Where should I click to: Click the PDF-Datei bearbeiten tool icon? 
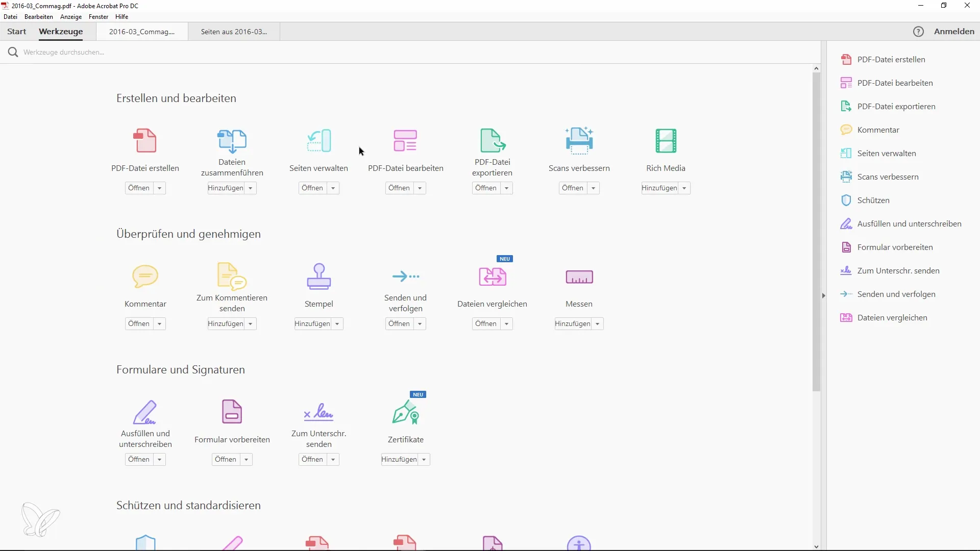click(x=405, y=141)
